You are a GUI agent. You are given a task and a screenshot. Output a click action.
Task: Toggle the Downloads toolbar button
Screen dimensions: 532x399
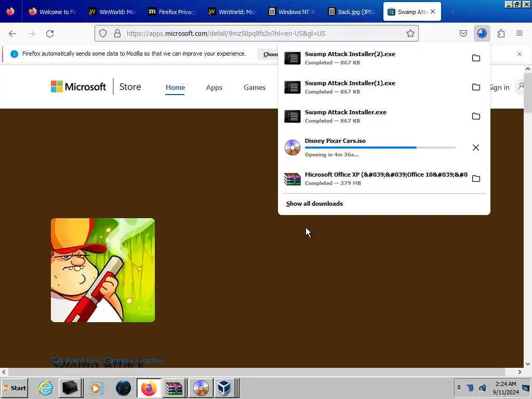pyautogui.click(x=482, y=33)
